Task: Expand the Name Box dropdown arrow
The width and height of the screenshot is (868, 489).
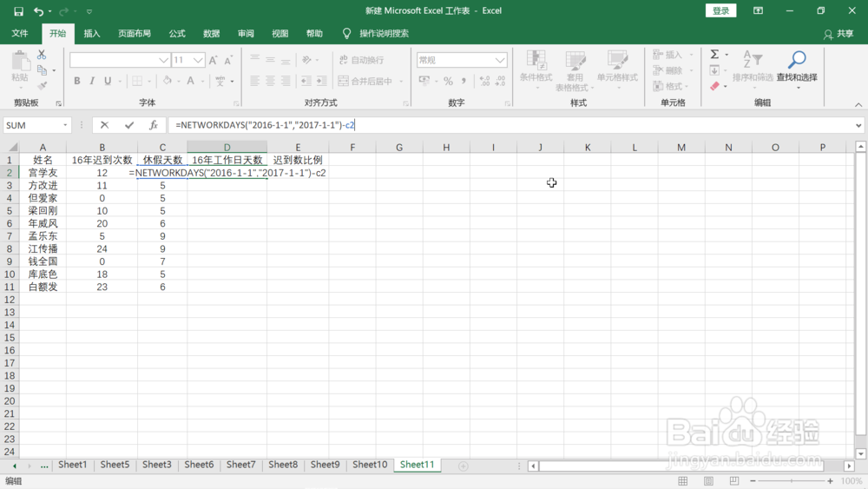Action: pos(65,125)
